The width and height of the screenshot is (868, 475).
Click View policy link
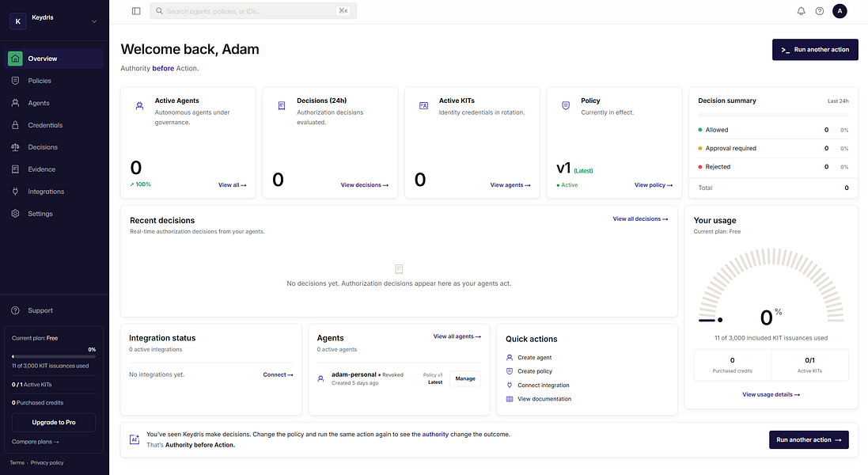pos(654,185)
